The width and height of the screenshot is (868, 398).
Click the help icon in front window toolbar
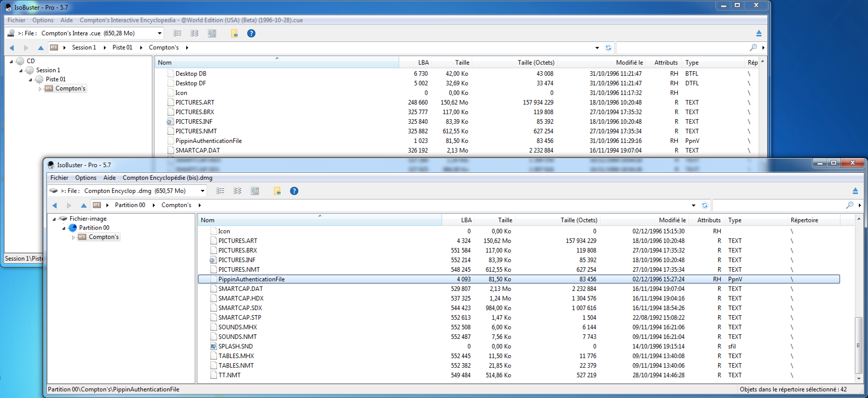click(x=294, y=191)
